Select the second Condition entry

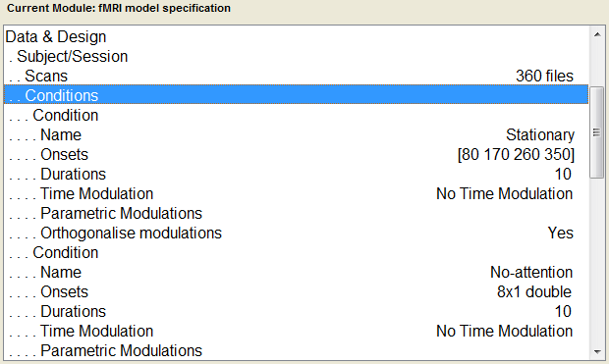coord(297,252)
